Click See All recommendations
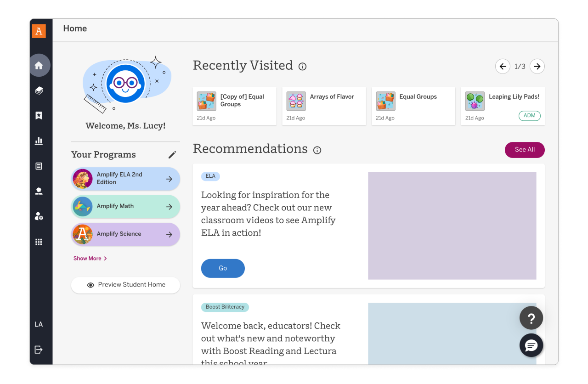Viewport: 588px width, 384px height. coord(525,150)
